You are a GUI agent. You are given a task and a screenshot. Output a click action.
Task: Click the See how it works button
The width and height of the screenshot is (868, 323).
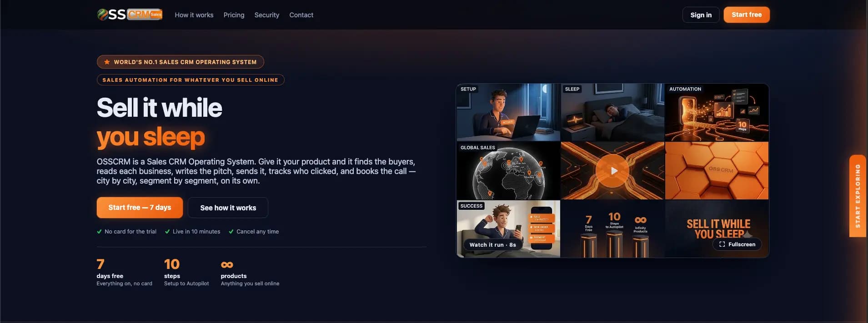228,208
